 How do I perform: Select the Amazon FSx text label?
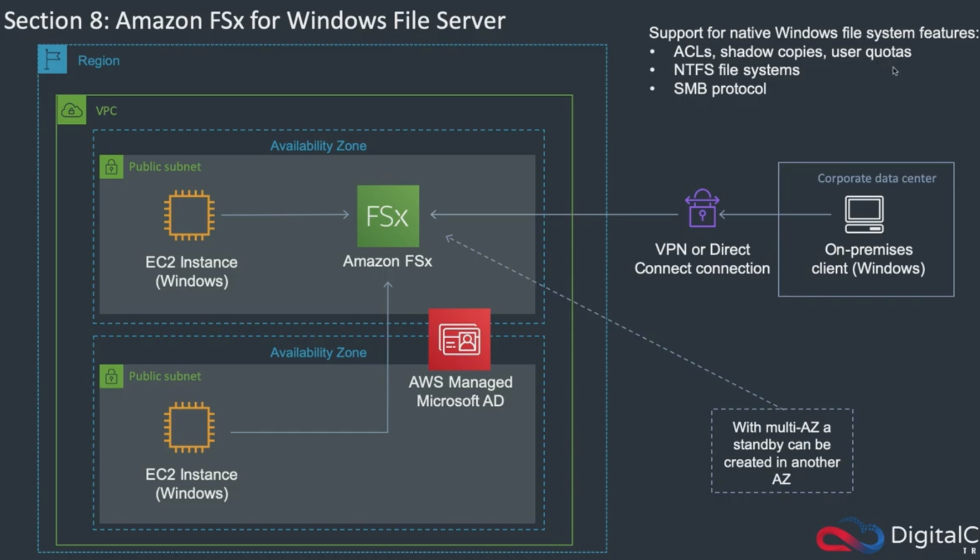387,261
